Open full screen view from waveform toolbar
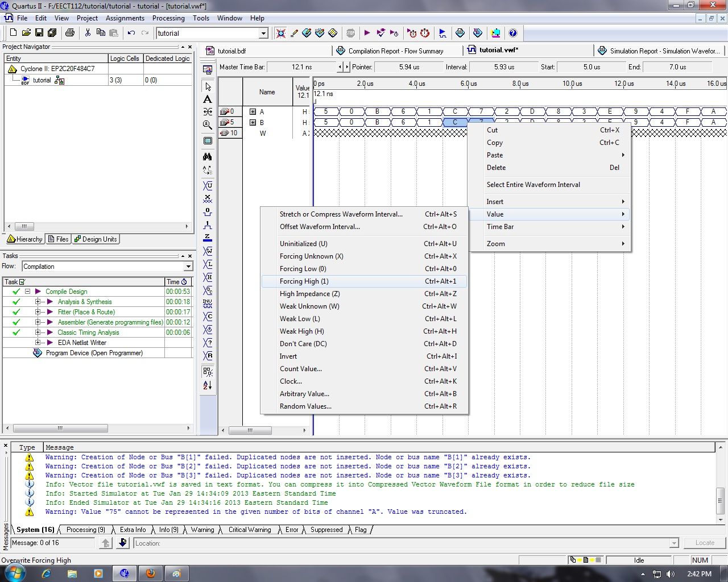The height and width of the screenshot is (582, 728). pyautogui.click(x=208, y=140)
